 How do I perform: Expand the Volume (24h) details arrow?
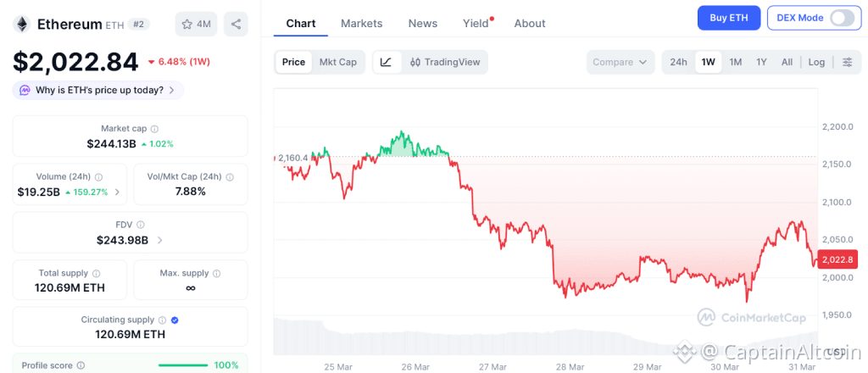click(117, 192)
